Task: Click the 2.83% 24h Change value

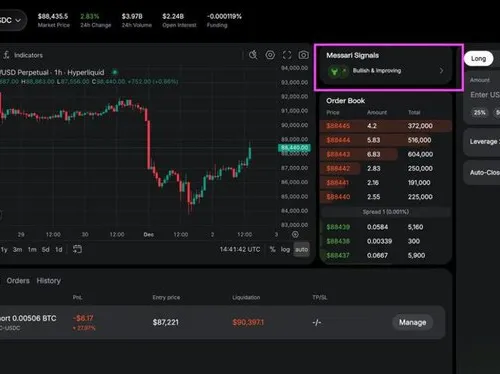Action: 90,16
